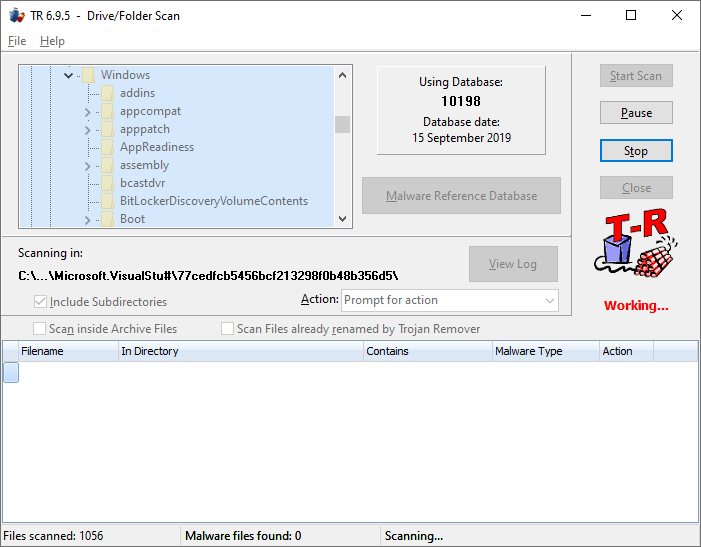This screenshot has height=547, width=701.
Task: Click the database number 10198
Action: [x=461, y=101]
